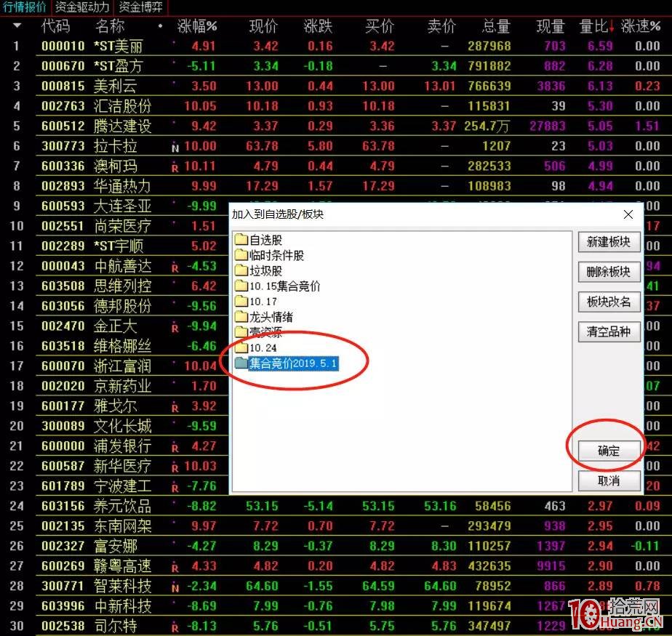Image resolution: width=672 pixels, height=636 pixels.
Task: Sort by 名称 column header
Action: tap(110, 26)
